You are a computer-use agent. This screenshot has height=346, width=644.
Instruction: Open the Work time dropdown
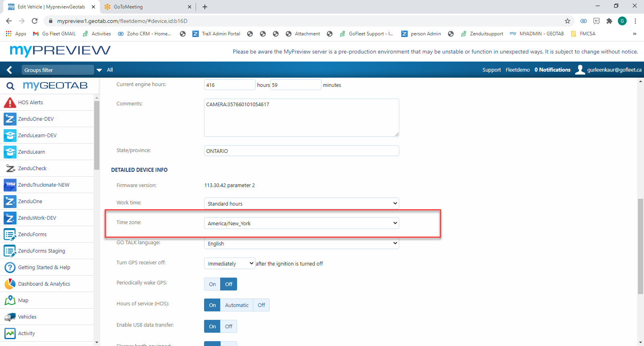pos(301,204)
